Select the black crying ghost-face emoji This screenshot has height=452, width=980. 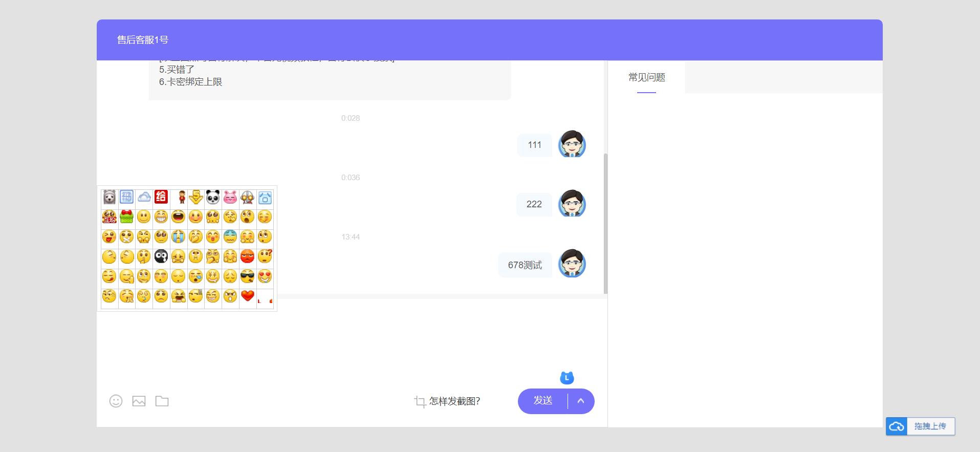point(161,256)
